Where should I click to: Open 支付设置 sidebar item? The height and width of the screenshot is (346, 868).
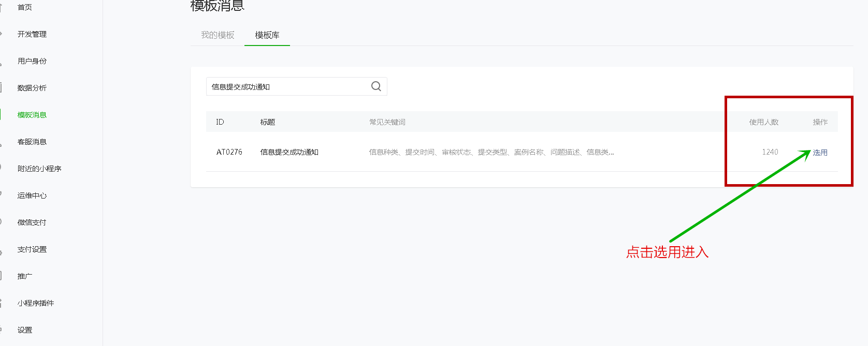(32, 249)
